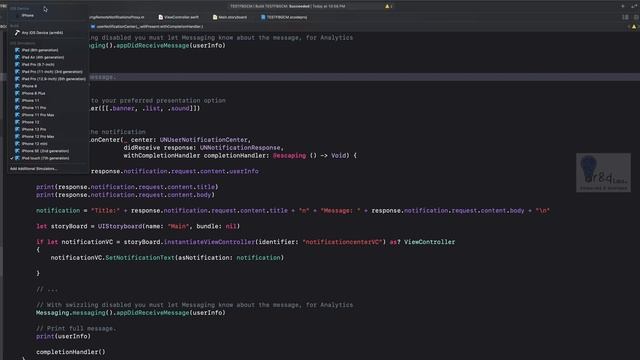Click the notification = "Title:" assignment line
The image size is (640, 360).
point(293,211)
